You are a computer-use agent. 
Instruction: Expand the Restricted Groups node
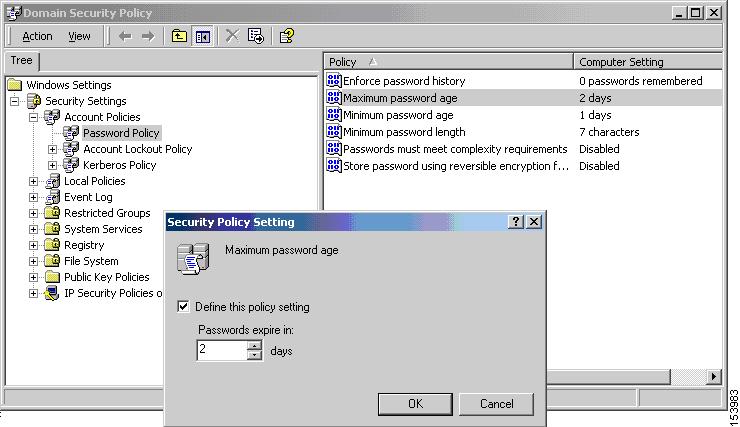pos(34,213)
